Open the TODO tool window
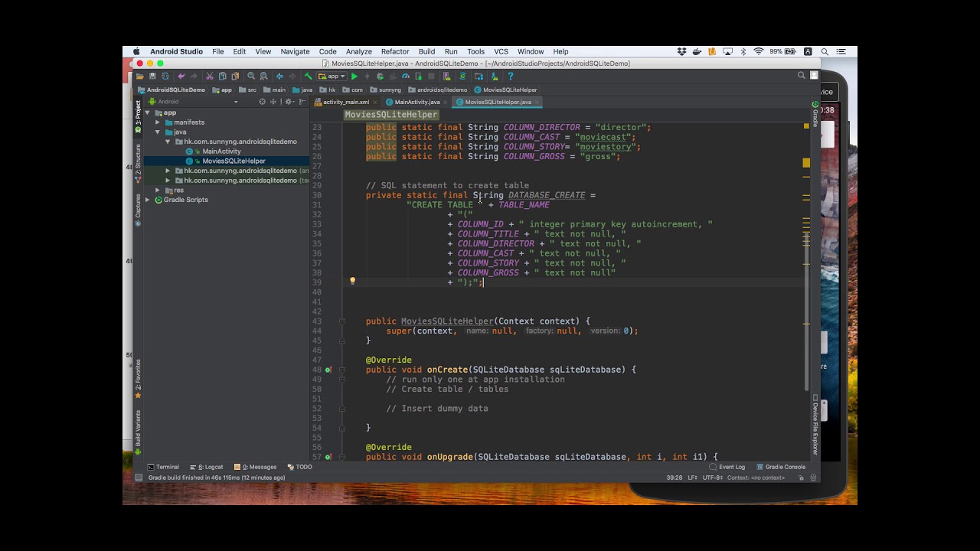 300,467
